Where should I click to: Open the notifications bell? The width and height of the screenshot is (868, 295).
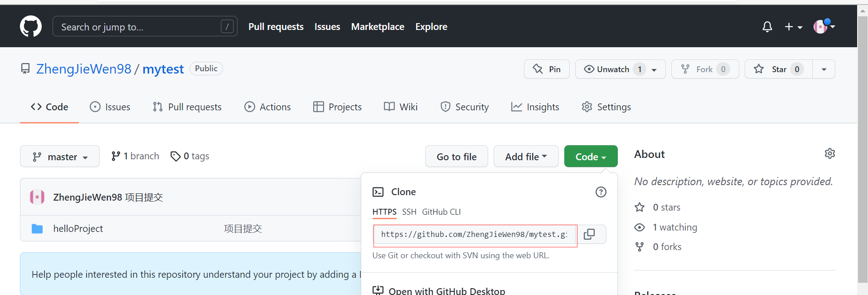(767, 27)
